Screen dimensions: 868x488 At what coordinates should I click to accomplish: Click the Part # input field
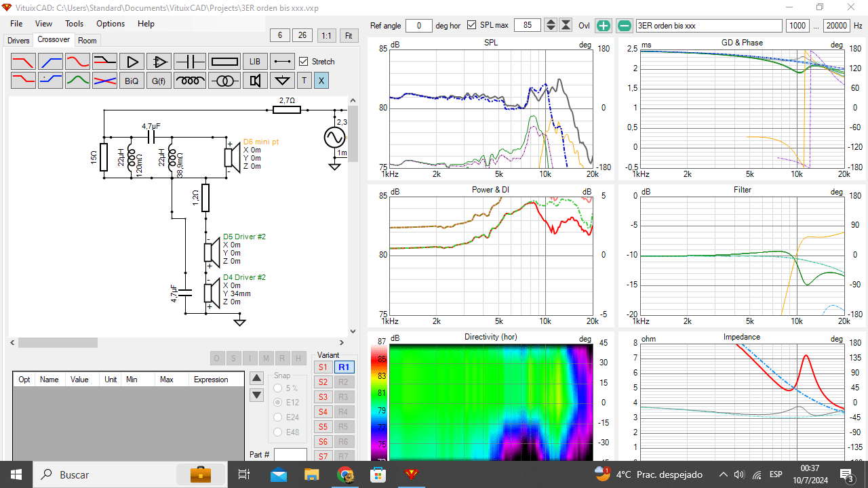[x=290, y=455]
